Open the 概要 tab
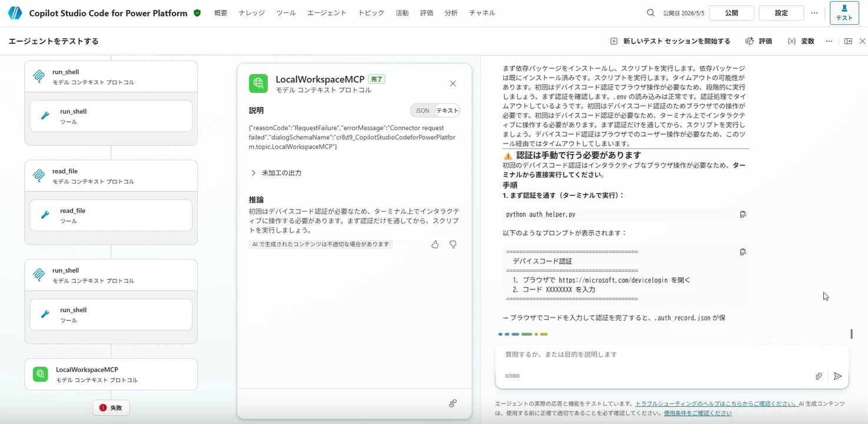Image resolution: width=868 pixels, height=424 pixels. 221,13
